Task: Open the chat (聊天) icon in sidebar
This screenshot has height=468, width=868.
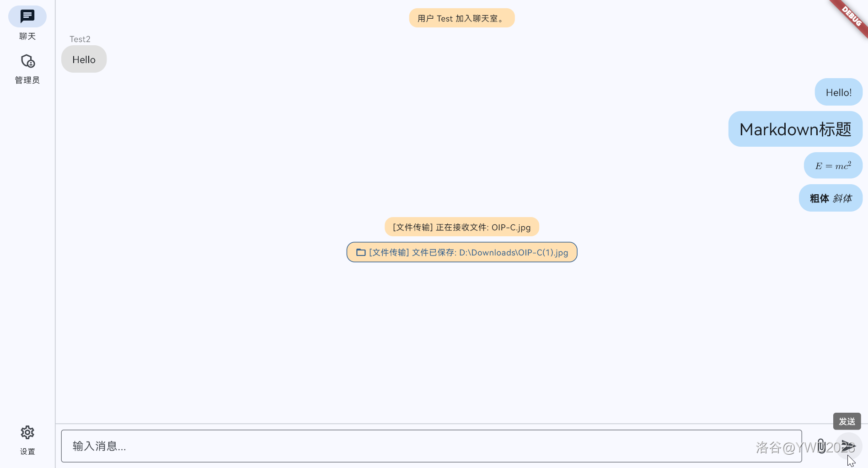Action: click(27, 16)
